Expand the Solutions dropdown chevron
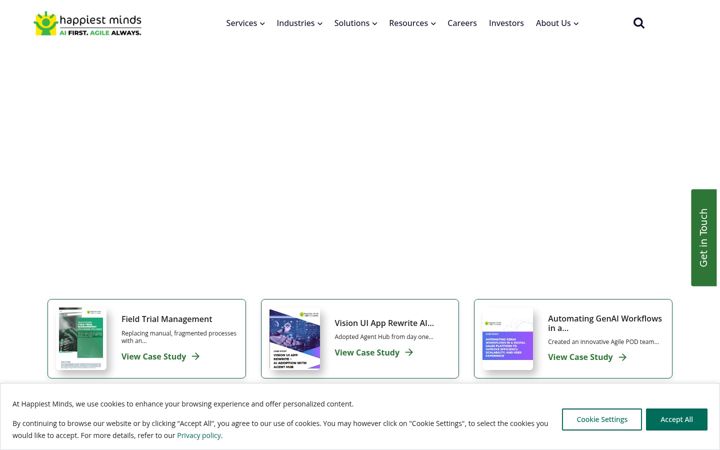The height and width of the screenshot is (450, 720). click(374, 24)
